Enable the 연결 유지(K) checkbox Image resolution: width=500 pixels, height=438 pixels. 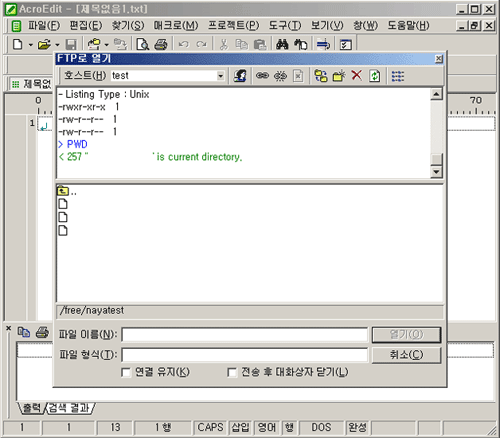(x=126, y=372)
